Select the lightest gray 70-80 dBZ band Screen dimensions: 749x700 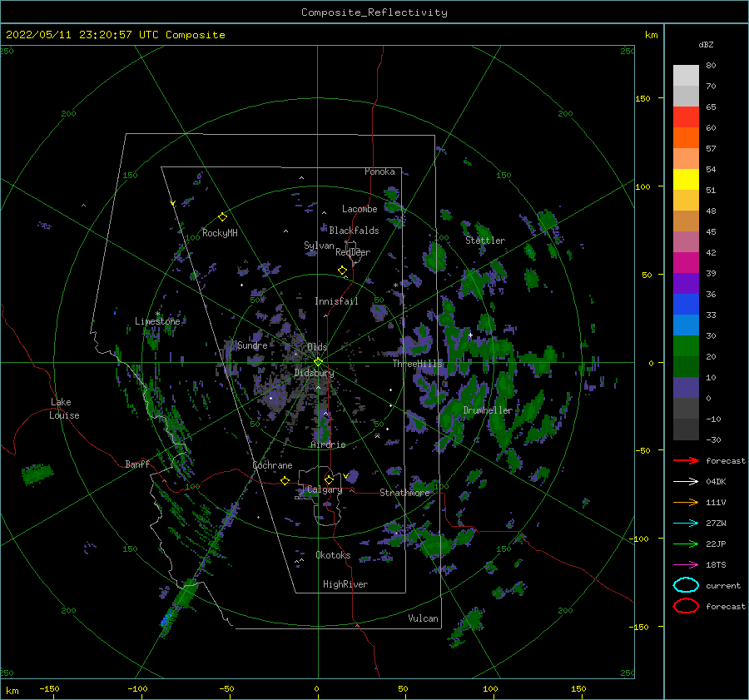(686, 75)
